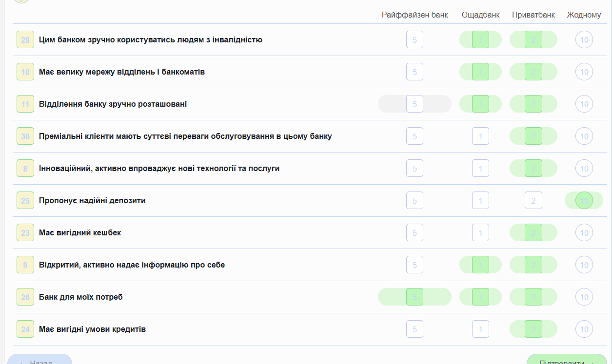Click statement number badge 26
The width and height of the screenshot is (612, 364).
(x=25, y=297)
